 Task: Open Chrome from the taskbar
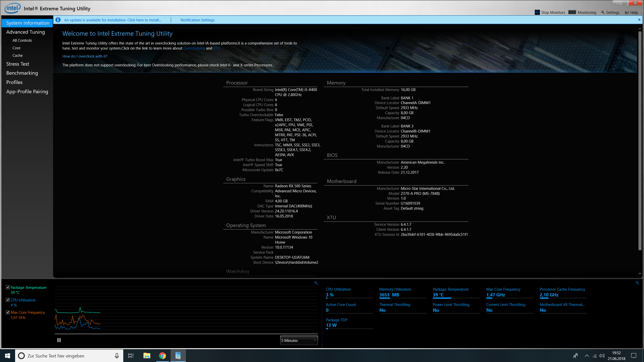point(162,356)
